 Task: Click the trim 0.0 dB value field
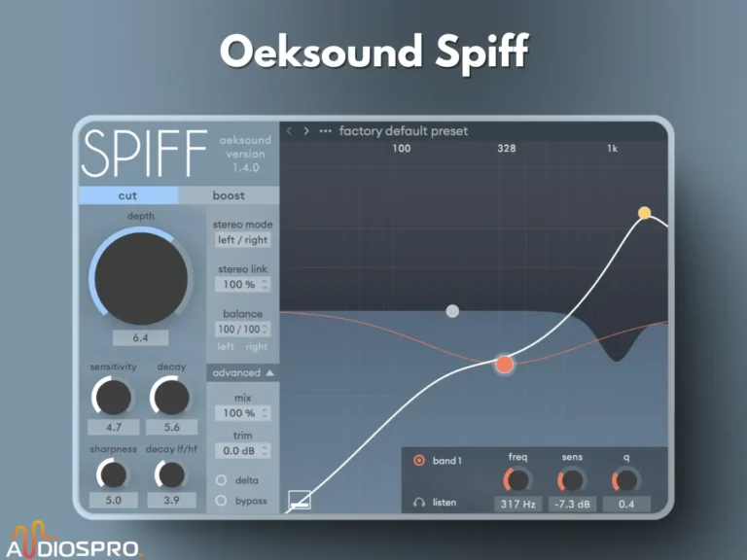pyautogui.click(x=242, y=451)
